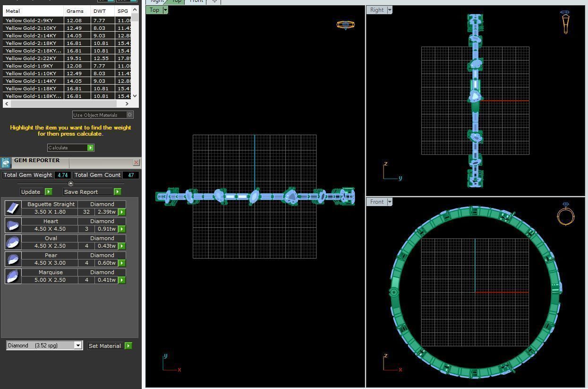The image size is (588, 389).
Task: Click the 2.39tw weight cell
Action: pyautogui.click(x=107, y=212)
